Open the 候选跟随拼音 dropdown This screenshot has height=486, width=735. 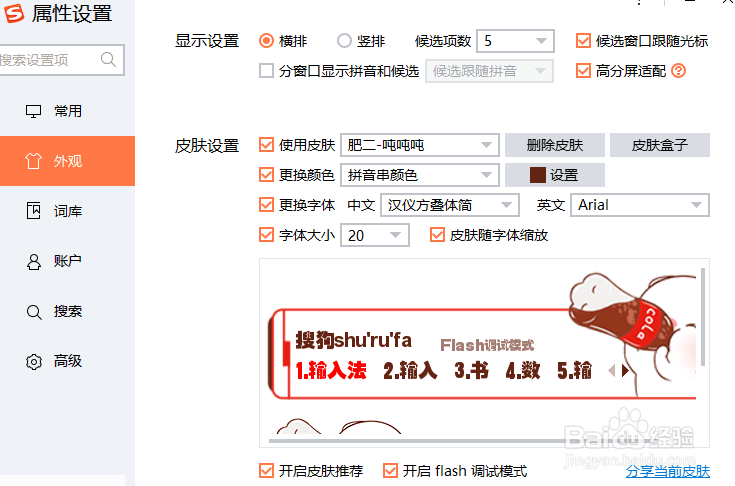click(489, 71)
